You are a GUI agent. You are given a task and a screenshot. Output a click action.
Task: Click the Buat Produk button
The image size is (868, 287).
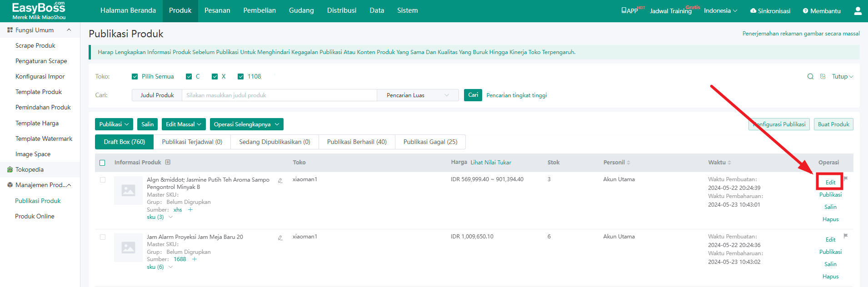(x=833, y=124)
